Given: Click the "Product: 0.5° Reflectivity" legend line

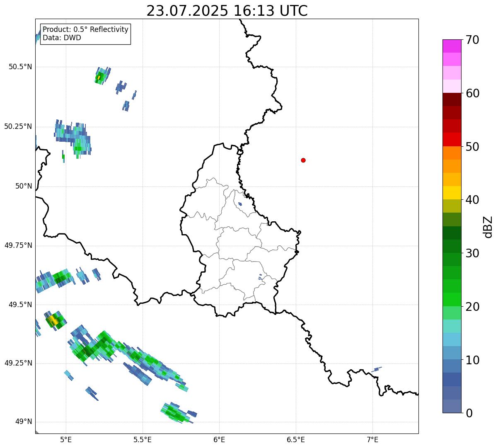Looking at the screenshot, I should [x=86, y=30].
